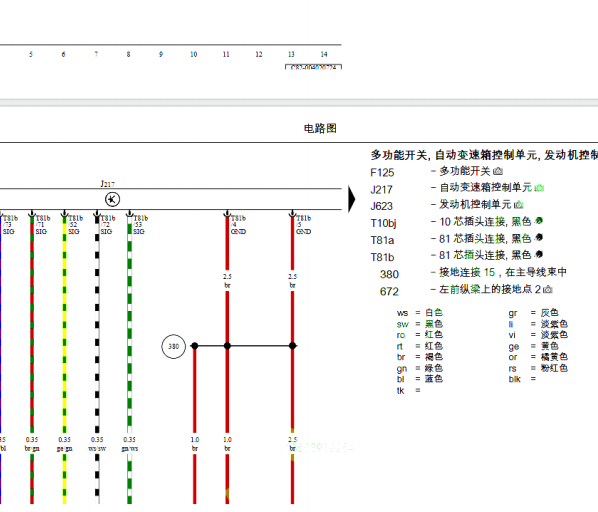Click the red-green br/gn striped wire

32,324
